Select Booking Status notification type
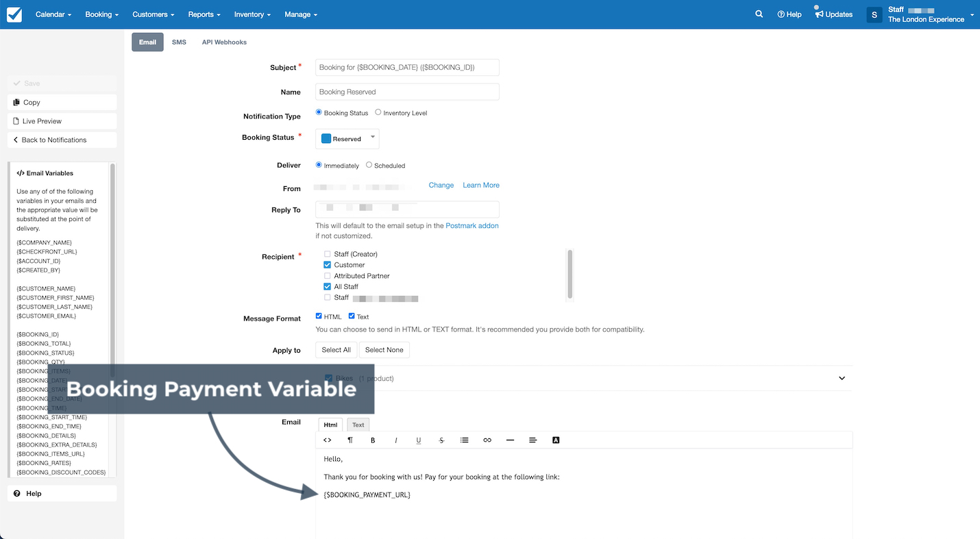This screenshot has height=539, width=980. coord(319,112)
